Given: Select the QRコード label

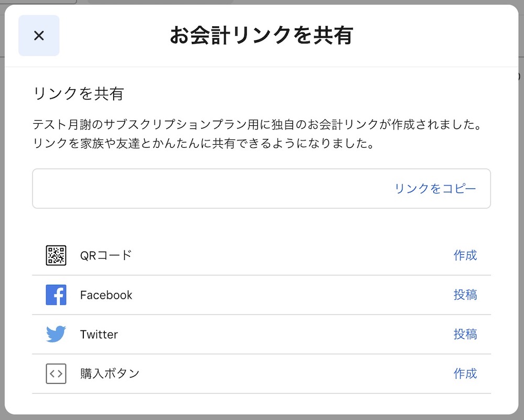Looking at the screenshot, I should point(106,255).
